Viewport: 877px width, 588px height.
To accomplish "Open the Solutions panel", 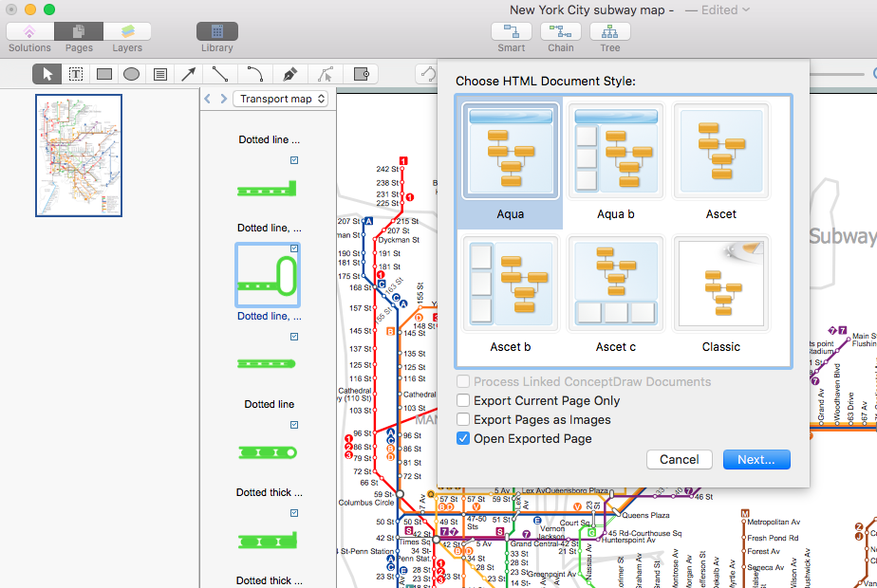I will [29, 32].
